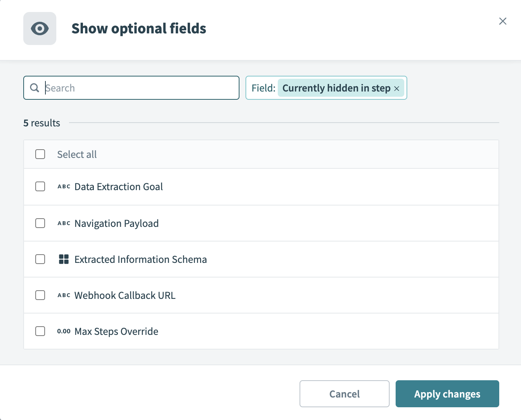Check Extracted Information Schema checkbox
This screenshot has height=420, width=521.
40,259
